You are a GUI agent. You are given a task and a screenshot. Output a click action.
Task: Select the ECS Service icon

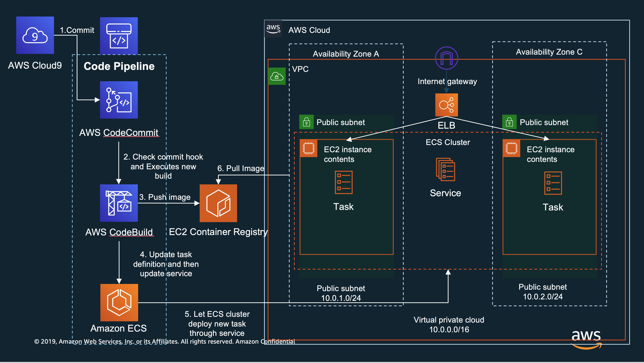(446, 169)
